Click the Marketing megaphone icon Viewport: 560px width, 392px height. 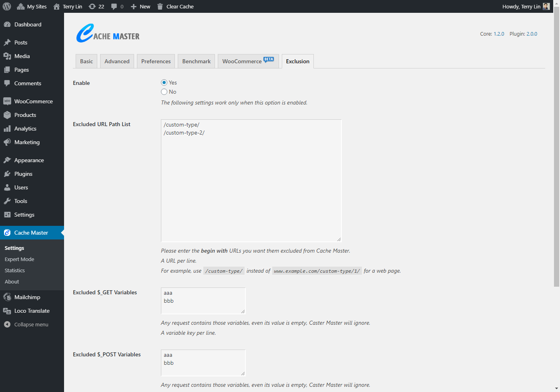(x=7, y=142)
